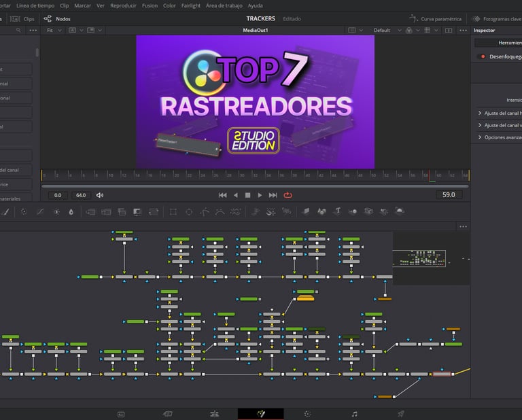The width and height of the screenshot is (522, 420).
Task: Toggle dual viewer layout icon
Action: point(449,31)
